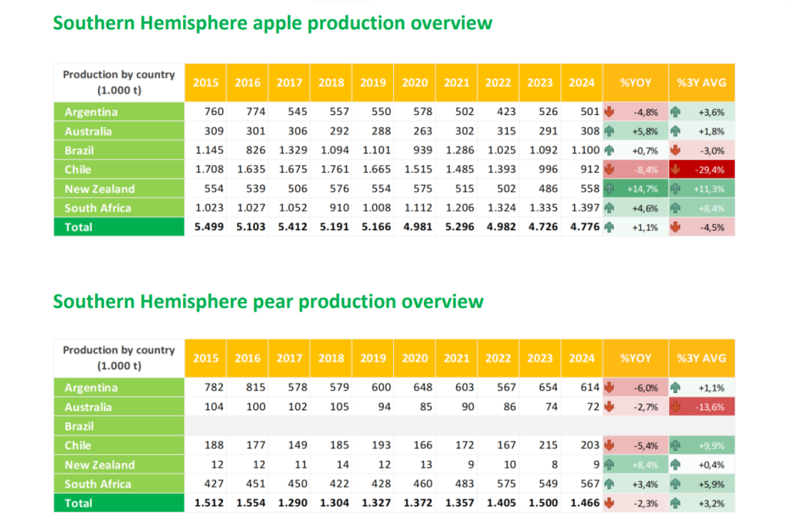Click the Southern Hemisphere pear production overview heading
This screenshot has width=791, height=532.
click(268, 300)
